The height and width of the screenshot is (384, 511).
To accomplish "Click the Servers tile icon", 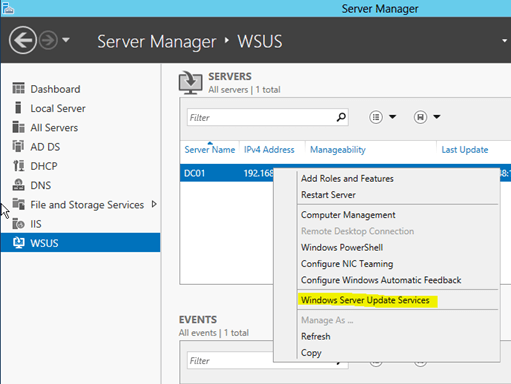I will tap(190, 82).
